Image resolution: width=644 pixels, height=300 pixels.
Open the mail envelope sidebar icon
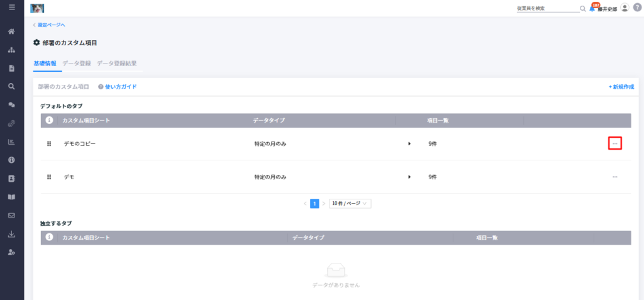click(11, 215)
